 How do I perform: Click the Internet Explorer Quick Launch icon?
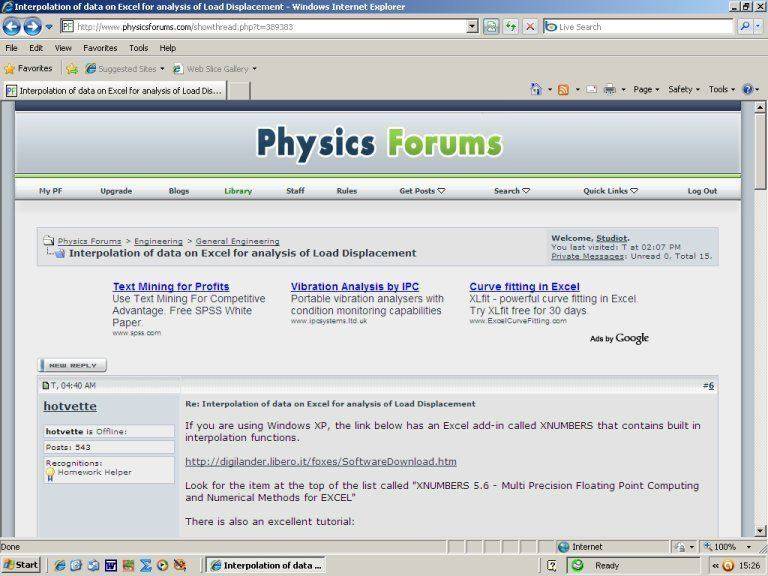pyautogui.click(x=60, y=565)
